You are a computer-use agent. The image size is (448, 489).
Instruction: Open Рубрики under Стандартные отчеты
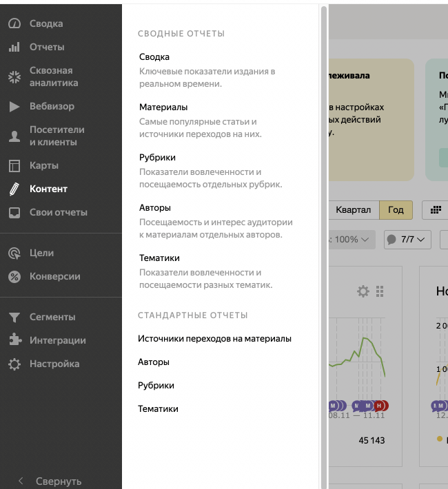[156, 386]
